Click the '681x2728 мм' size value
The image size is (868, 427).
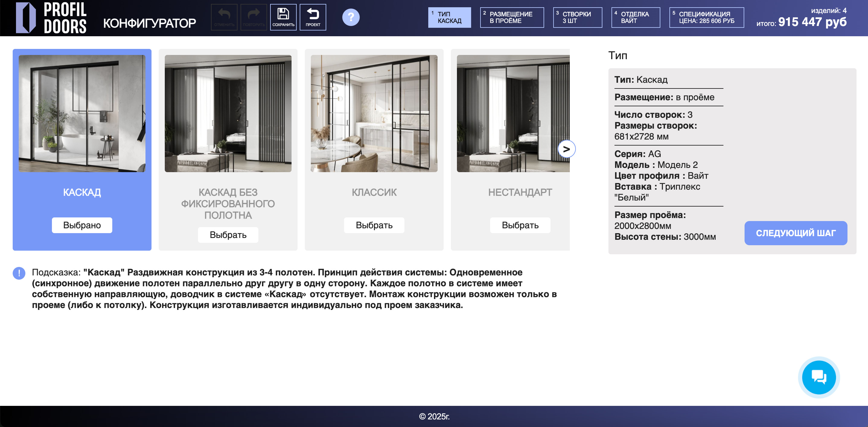[641, 136]
